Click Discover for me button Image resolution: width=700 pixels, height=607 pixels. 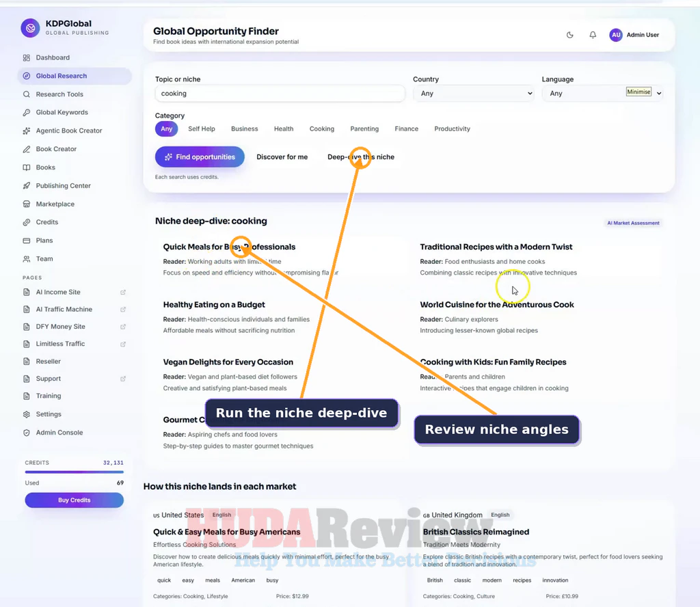click(282, 157)
